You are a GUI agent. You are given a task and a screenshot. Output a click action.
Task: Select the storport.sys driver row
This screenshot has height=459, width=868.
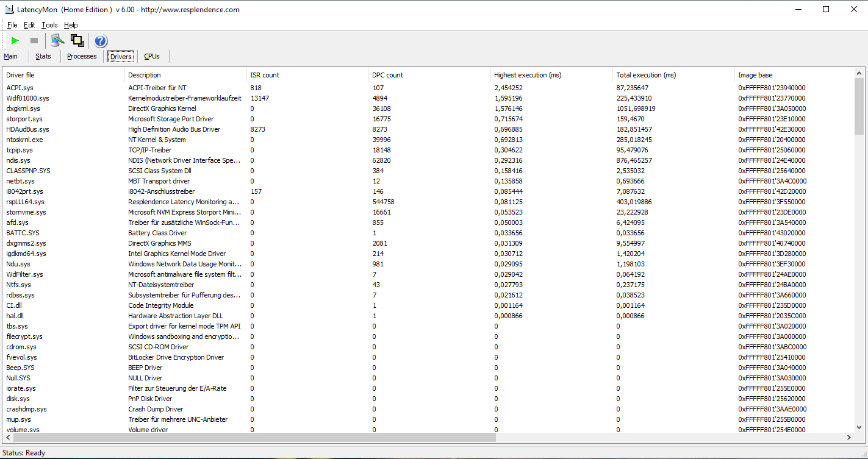pos(428,119)
